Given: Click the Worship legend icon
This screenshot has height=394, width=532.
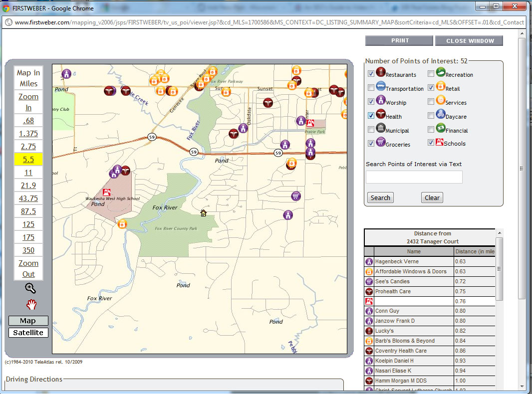Looking at the screenshot, I should (x=381, y=100).
